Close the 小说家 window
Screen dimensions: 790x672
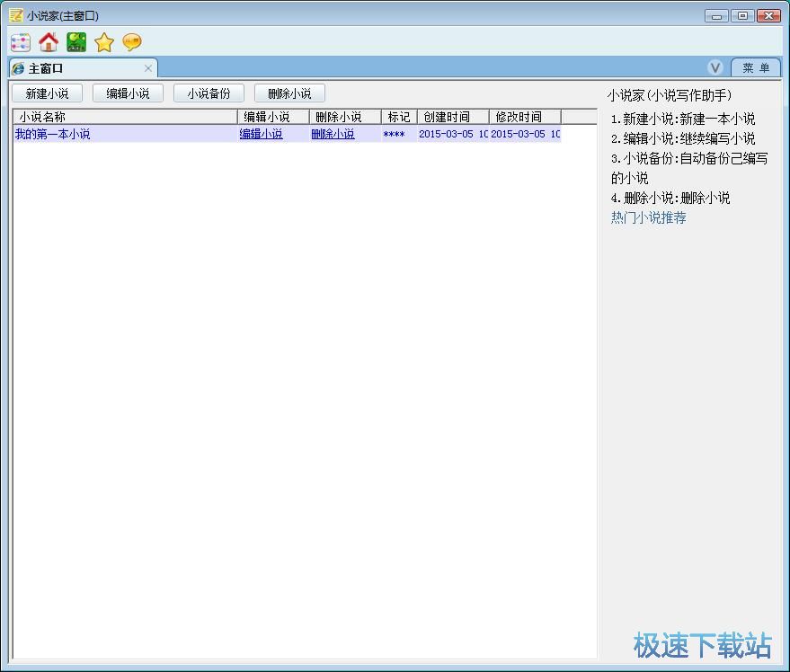pos(768,16)
